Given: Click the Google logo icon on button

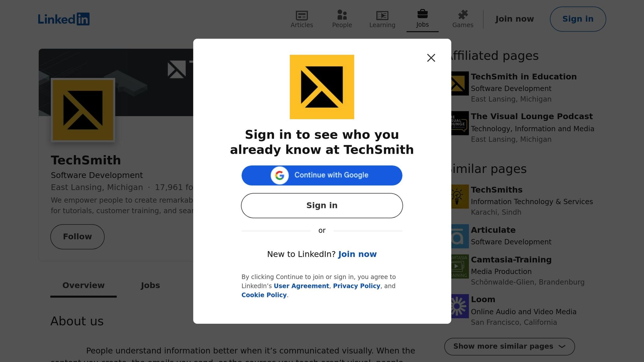Looking at the screenshot, I should [280, 175].
